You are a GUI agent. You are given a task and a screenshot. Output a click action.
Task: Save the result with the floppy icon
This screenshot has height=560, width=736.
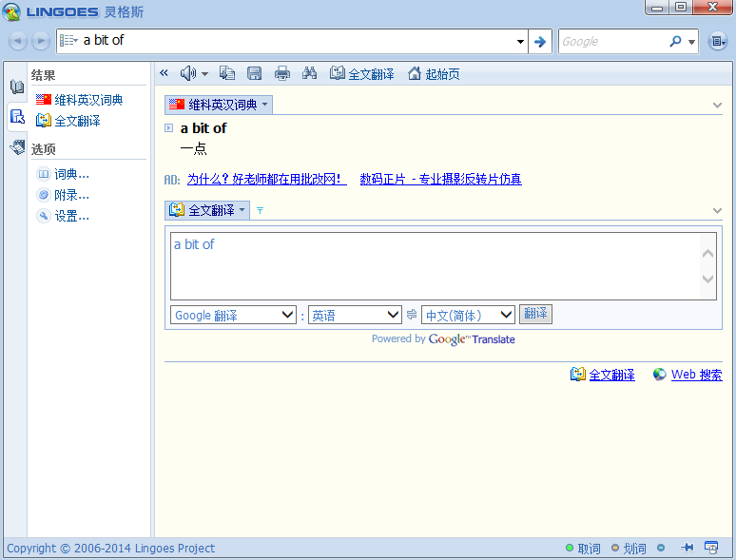(255, 73)
